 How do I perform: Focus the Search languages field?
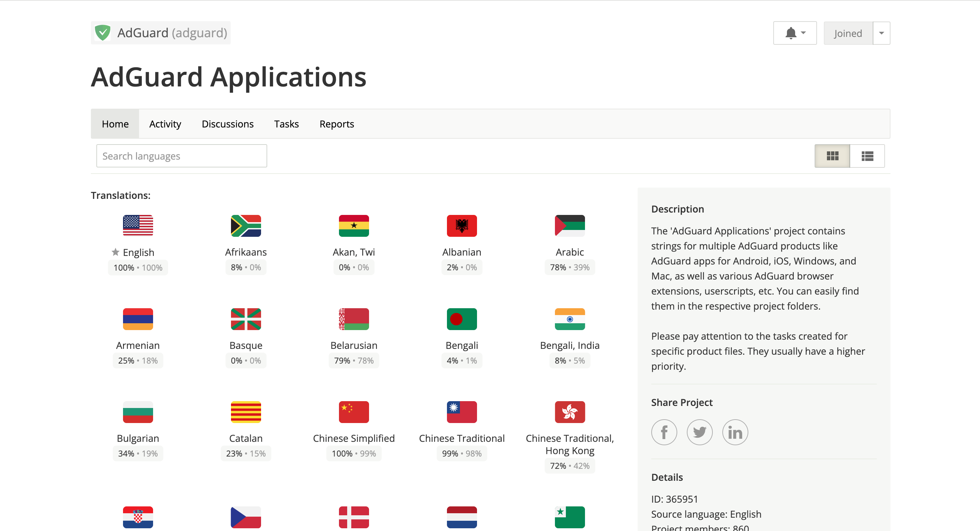181,156
